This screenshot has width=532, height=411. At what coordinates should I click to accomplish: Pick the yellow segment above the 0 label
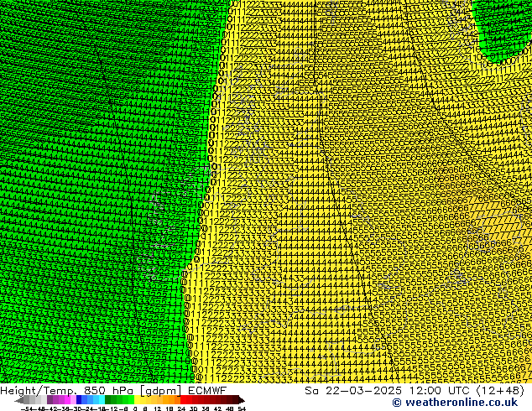pos(137,399)
